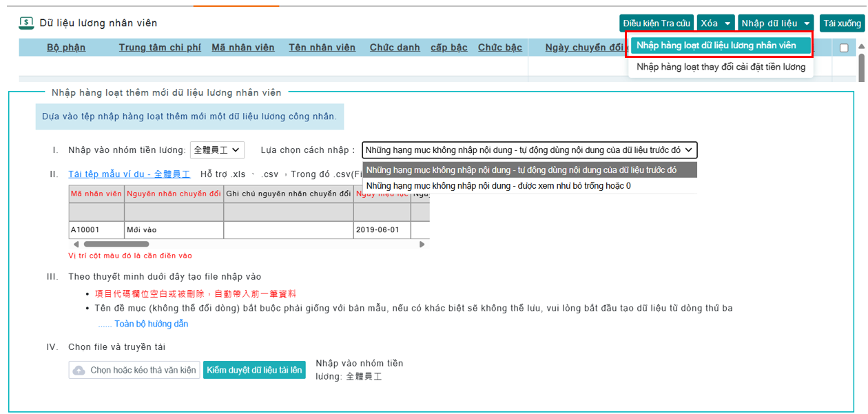Pick option 'được xem như bỏ trống hoặc 0'
Screen dimensions: 868x414
(498, 185)
